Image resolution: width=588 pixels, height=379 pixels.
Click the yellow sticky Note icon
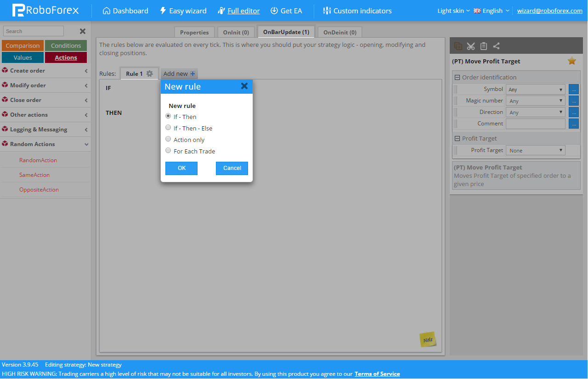428,339
